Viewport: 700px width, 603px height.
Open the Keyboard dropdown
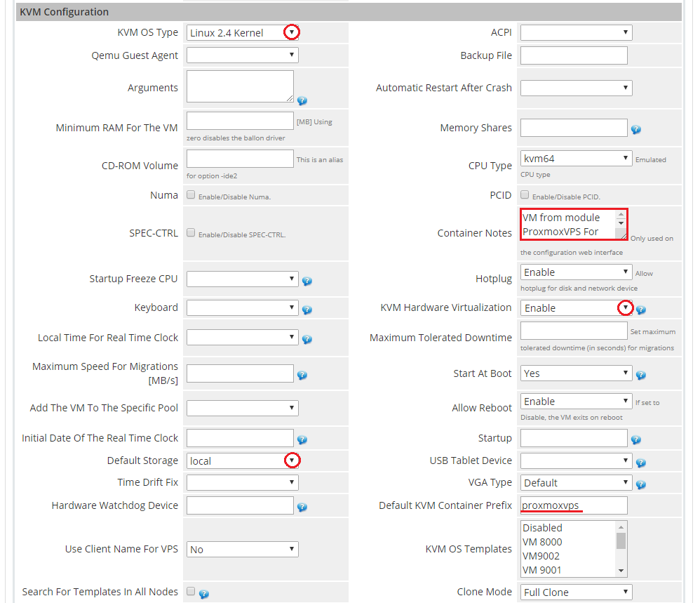tap(243, 307)
